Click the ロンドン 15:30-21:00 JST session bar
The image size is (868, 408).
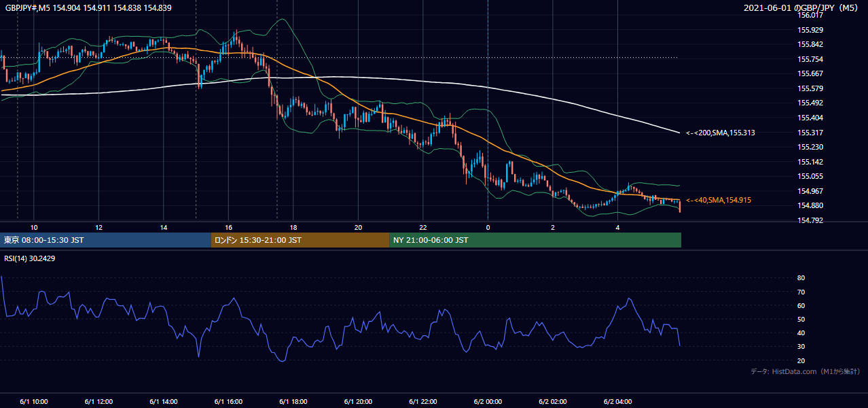(300, 240)
